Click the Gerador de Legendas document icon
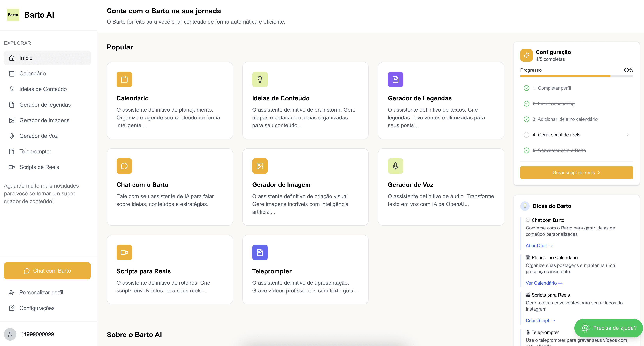Screen dimensions: 644x346 (395, 79)
